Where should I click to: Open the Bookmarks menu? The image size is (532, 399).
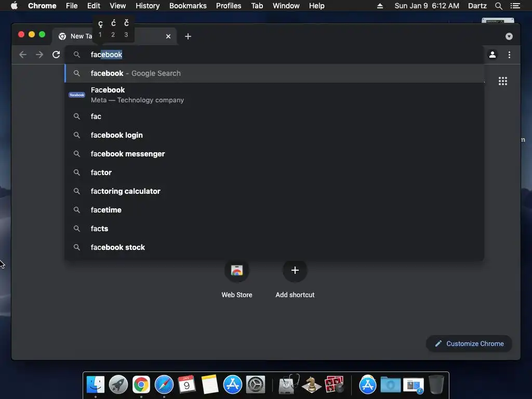(x=188, y=6)
